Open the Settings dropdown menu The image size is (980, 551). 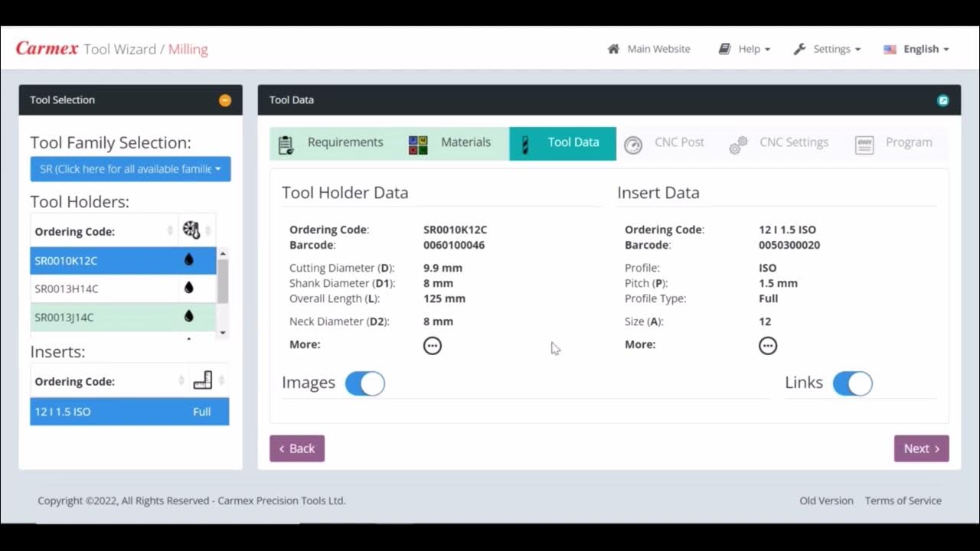pyautogui.click(x=827, y=49)
